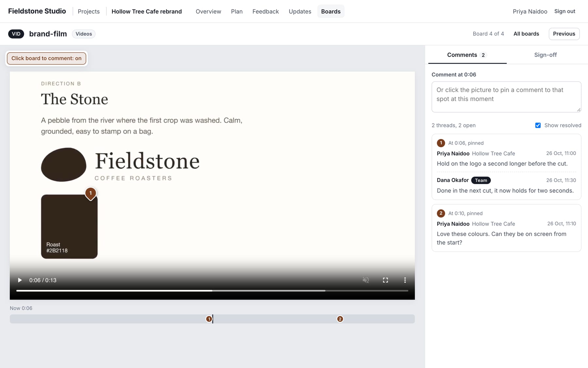Unmute the video audio
This screenshot has width=588, height=368.
366,280
